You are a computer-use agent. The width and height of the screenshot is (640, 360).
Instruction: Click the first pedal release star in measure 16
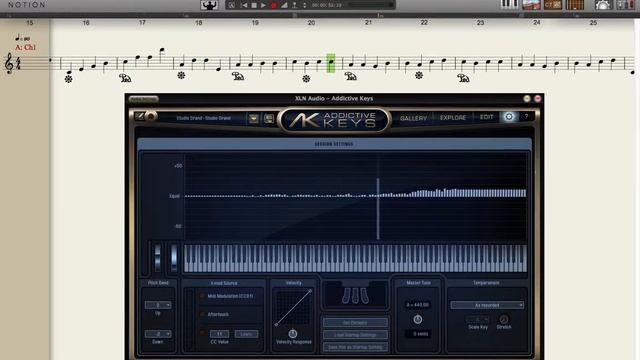pos(69,79)
